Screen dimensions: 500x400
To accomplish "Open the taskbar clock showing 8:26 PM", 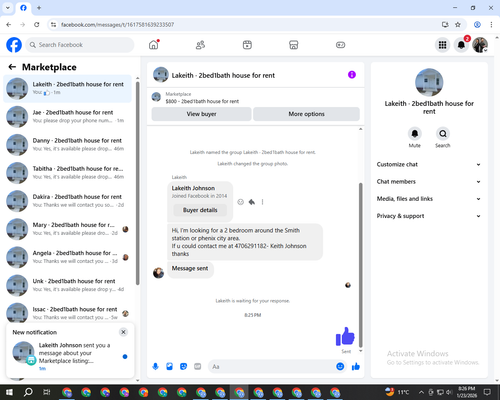I will click(x=467, y=392).
